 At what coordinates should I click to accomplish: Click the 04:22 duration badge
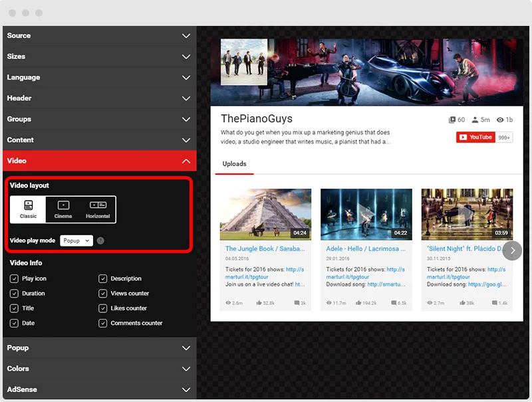[x=401, y=233]
